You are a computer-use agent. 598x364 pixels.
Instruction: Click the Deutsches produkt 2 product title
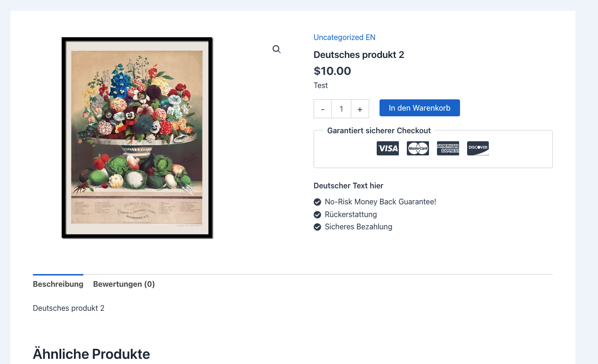(359, 55)
